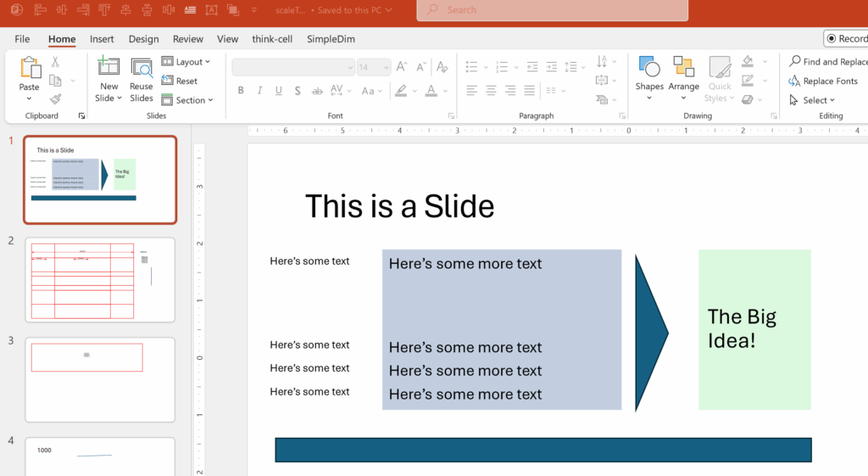Click Align Left in Quick Access Toolbar
This screenshot has height=476, width=868.
click(41, 9)
